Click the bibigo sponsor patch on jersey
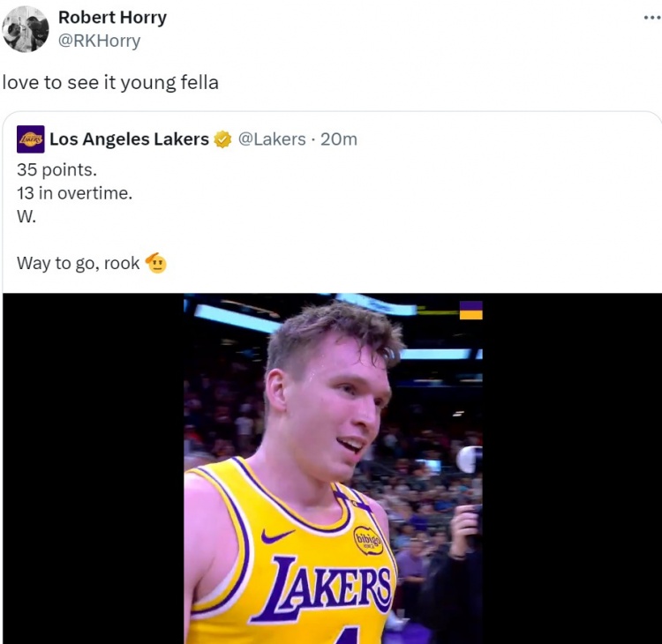Viewport: 662px width, 644px height. [368, 539]
